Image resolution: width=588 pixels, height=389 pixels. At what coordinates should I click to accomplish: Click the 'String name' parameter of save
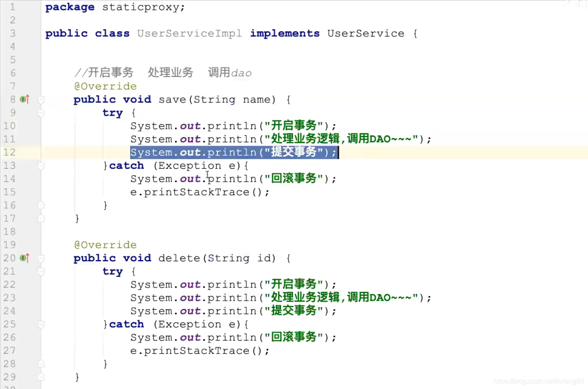232,99
